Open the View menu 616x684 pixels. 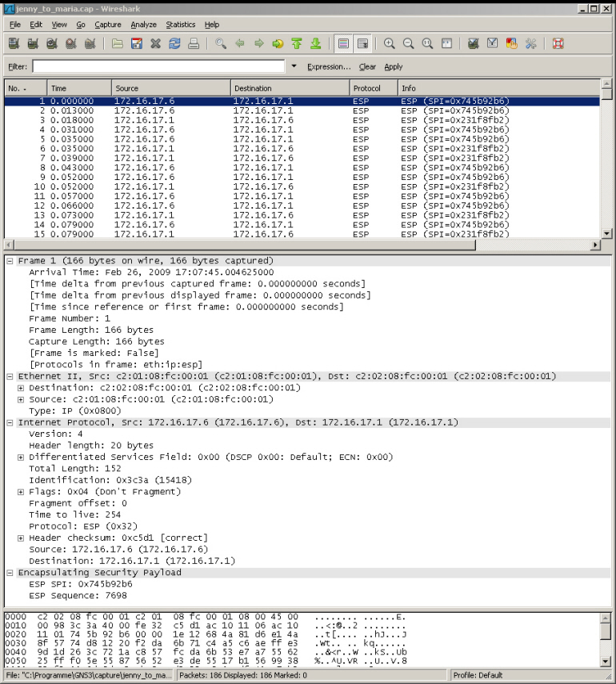click(x=59, y=25)
